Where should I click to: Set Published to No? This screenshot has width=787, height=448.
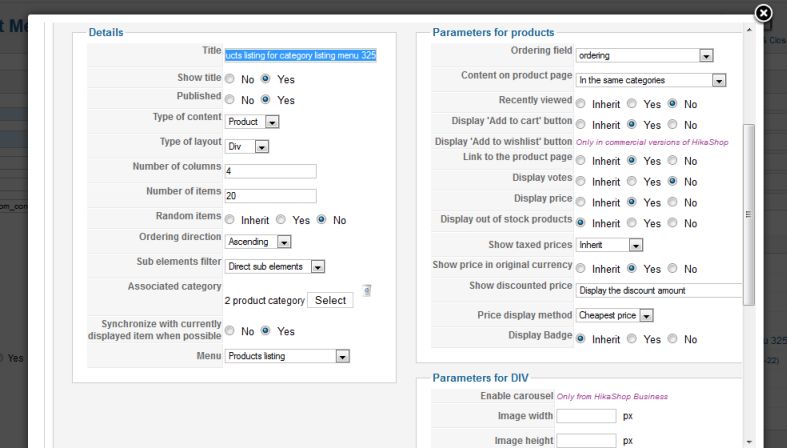tap(230, 100)
